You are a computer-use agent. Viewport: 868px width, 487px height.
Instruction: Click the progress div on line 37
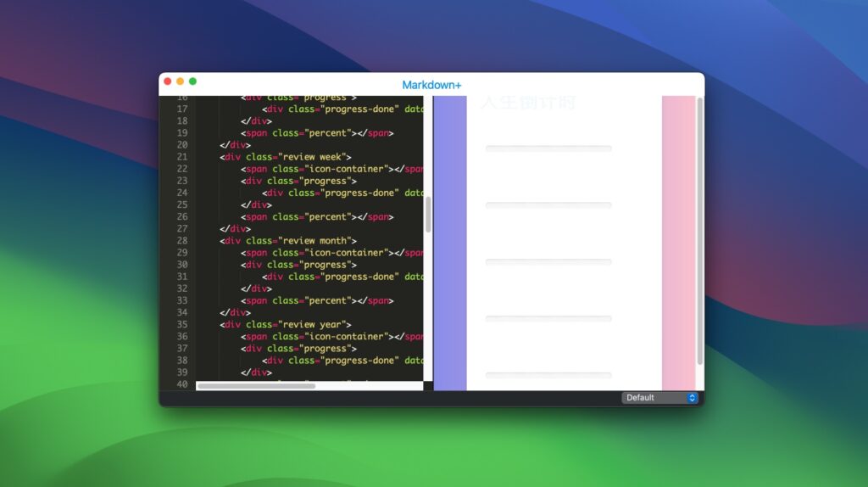click(298, 349)
